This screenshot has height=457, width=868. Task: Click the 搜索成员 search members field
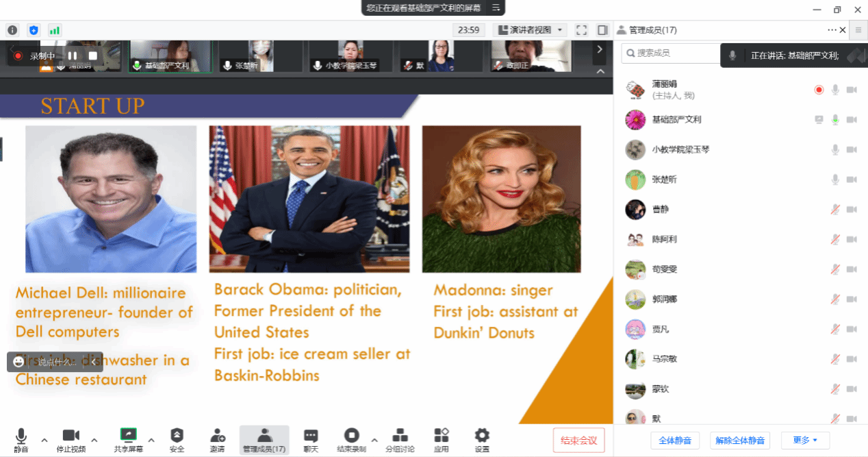coord(671,53)
